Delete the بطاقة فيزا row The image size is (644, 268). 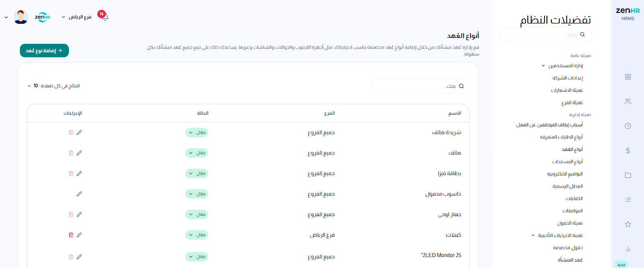[x=71, y=173]
